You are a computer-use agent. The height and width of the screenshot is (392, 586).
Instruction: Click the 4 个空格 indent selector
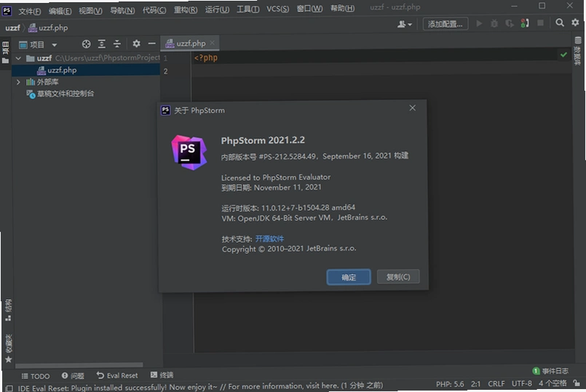click(x=553, y=383)
